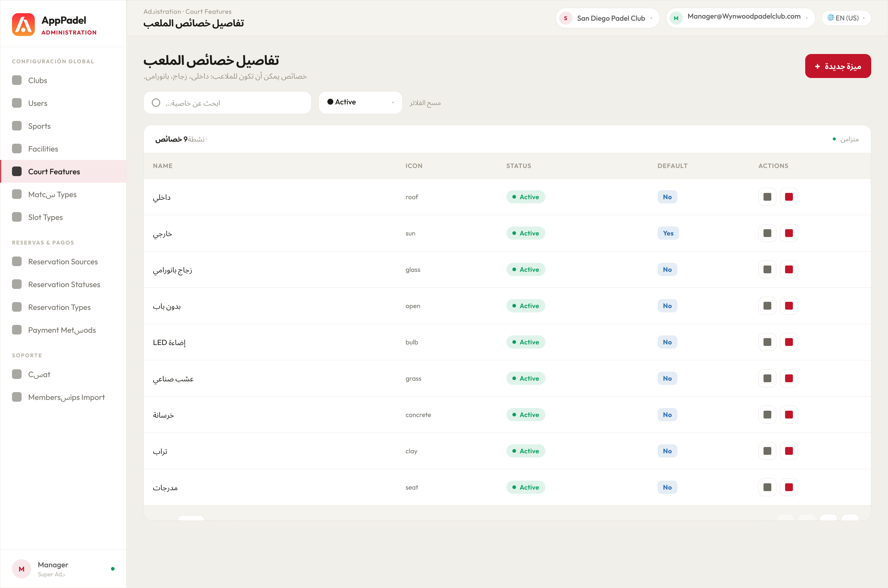
Task: Open the San Diego Padel Club selector
Action: click(x=607, y=18)
